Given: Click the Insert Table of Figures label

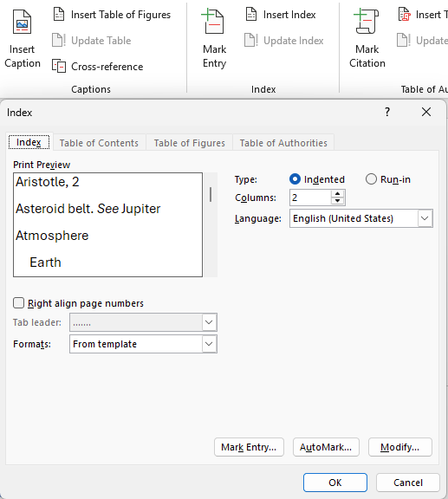Looking at the screenshot, I should tap(120, 15).
